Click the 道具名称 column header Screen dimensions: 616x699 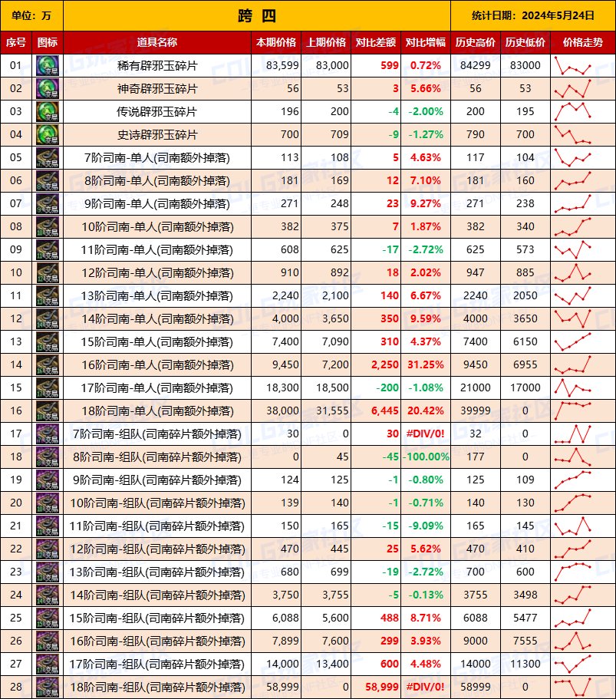point(157,42)
